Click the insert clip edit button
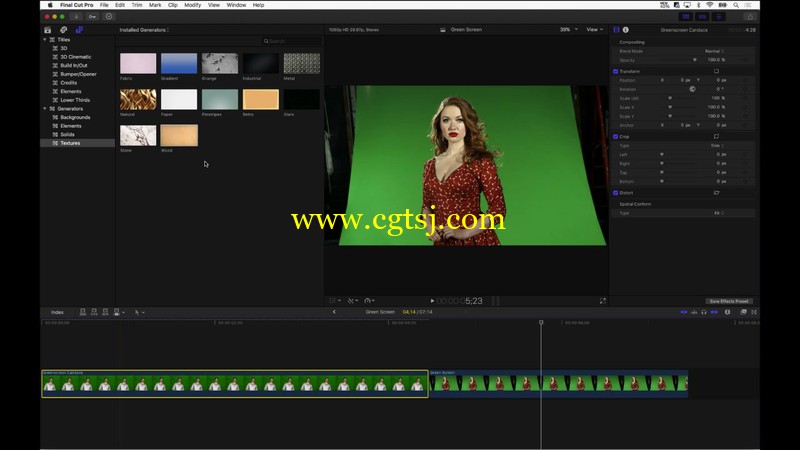The width and height of the screenshot is (800, 450). [94, 312]
